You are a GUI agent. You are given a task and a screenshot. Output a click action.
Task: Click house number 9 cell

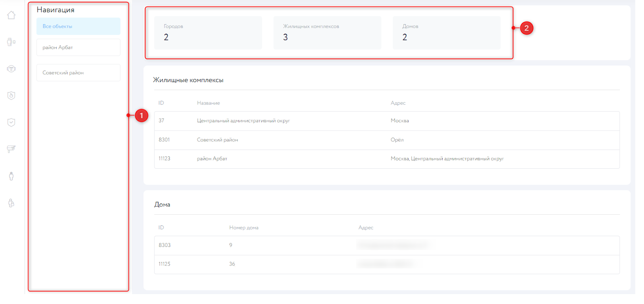pyautogui.click(x=231, y=245)
